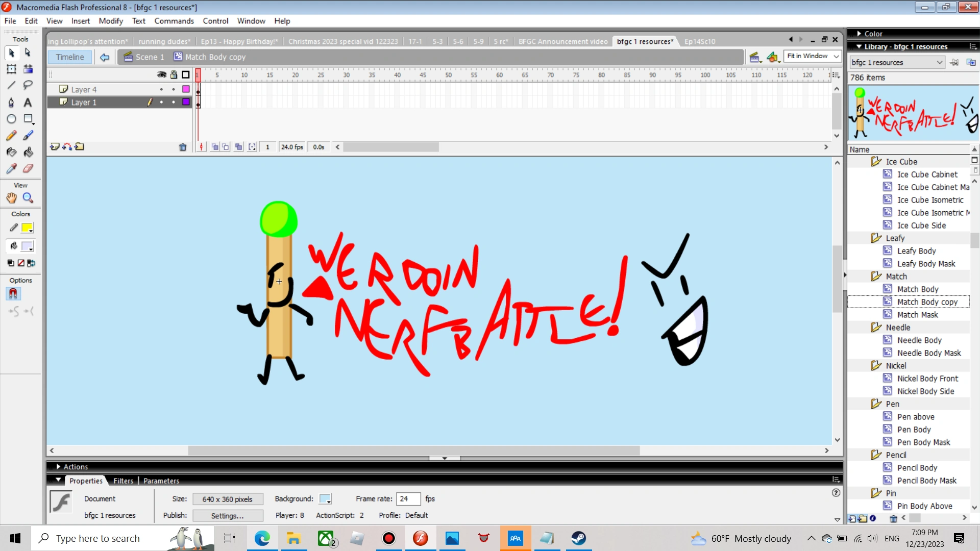
Task: Open the Fit in Window zoom dropdown
Action: pyautogui.click(x=836, y=56)
